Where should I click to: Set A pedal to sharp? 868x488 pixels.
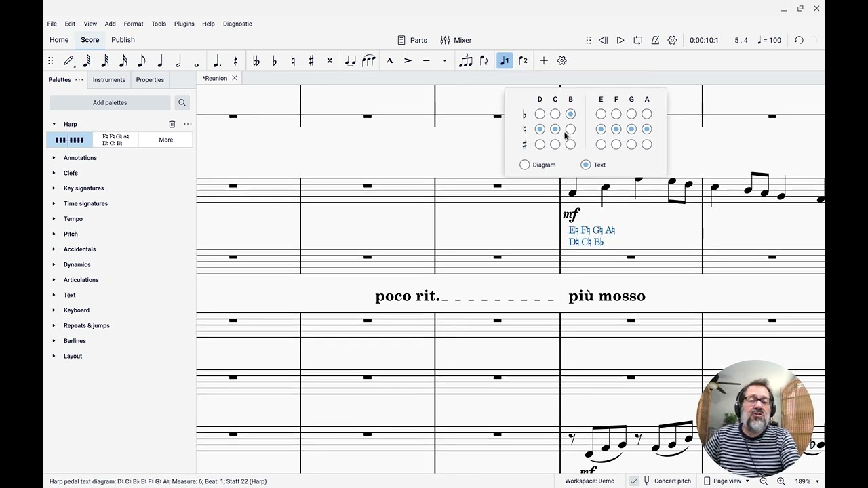647,144
